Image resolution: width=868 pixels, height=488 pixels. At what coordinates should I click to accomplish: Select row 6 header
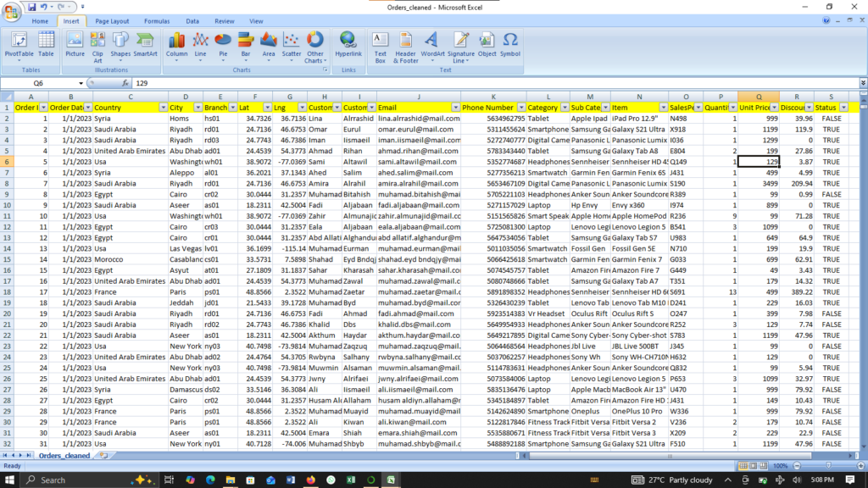tap(7, 162)
